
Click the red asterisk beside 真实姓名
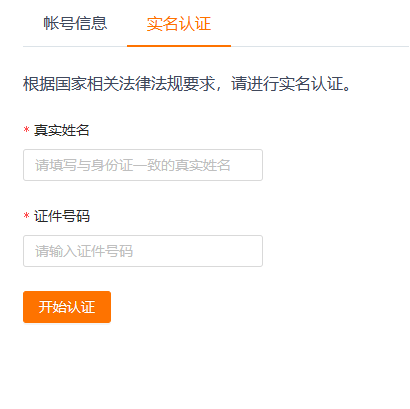(27, 130)
